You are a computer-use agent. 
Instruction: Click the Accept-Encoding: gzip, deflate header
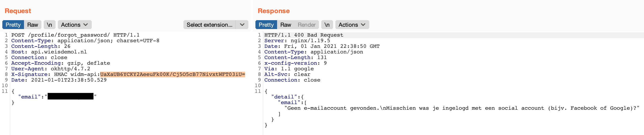(x=60, y=63)
